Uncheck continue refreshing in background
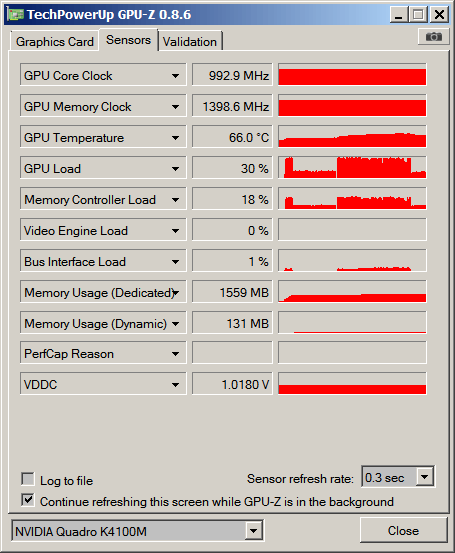The width and height of the screenshot is (455, 553). tap(28, 500)
